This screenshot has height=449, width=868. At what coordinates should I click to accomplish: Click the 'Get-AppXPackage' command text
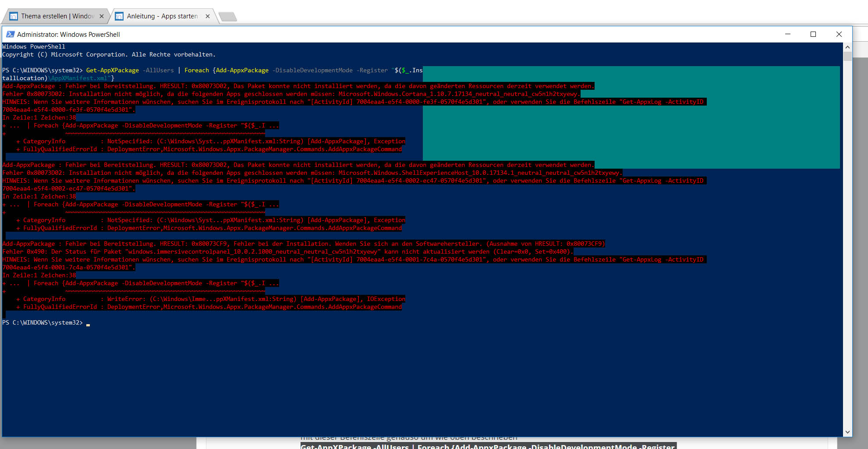[x=113, y=70]
